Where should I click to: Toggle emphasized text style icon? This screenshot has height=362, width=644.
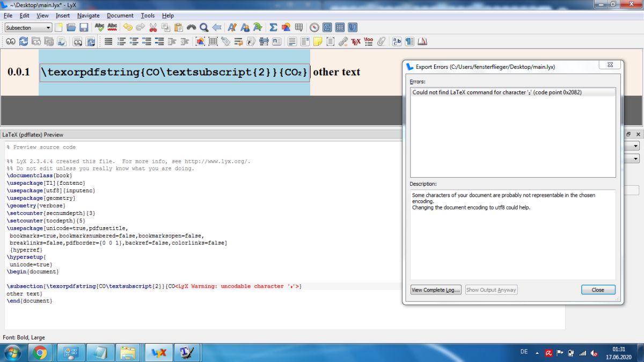coord(232,27)
